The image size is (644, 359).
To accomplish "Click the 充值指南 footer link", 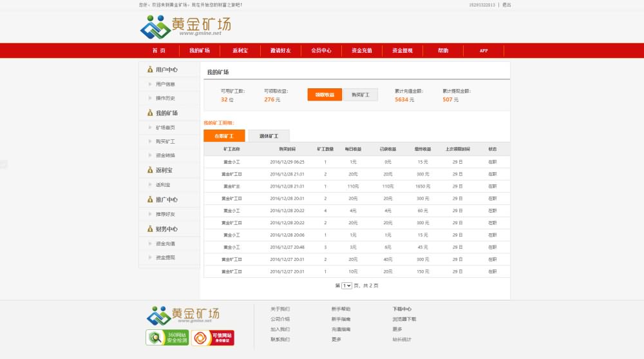I will (x=341, y=329).
